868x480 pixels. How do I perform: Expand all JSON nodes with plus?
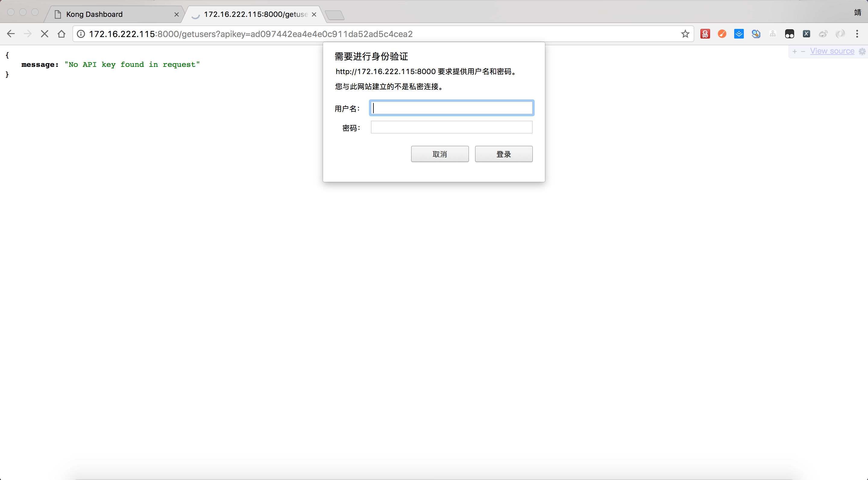794,51
